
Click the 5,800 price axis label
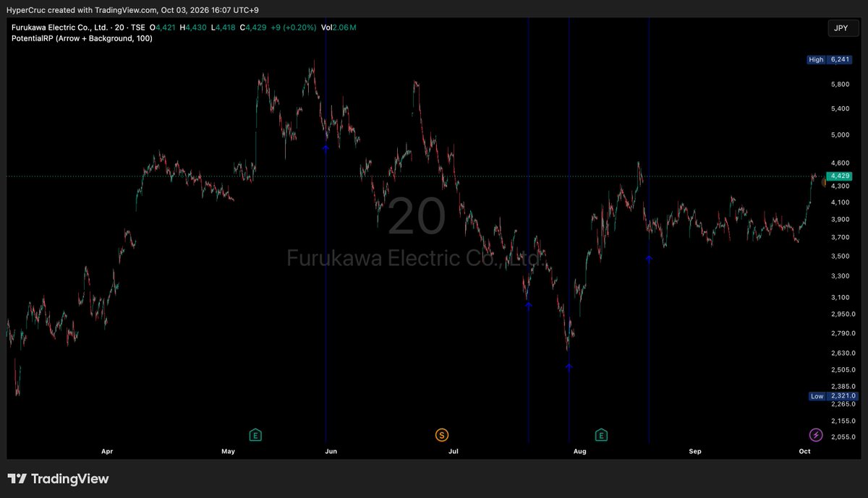(x=840, y=85)
